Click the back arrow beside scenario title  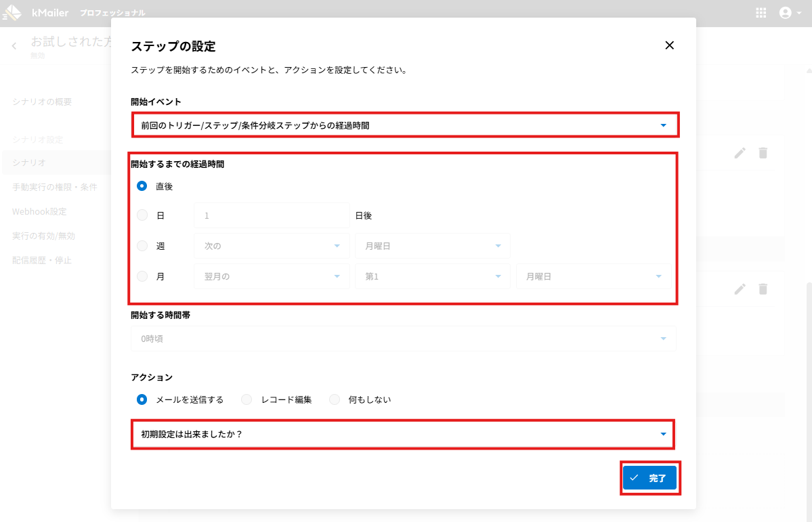[14, 46]
